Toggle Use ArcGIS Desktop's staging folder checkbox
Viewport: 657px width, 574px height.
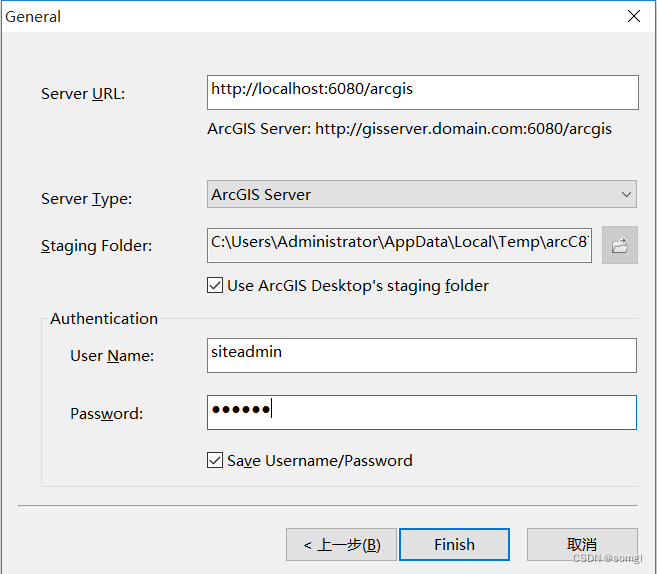point(215,286)
